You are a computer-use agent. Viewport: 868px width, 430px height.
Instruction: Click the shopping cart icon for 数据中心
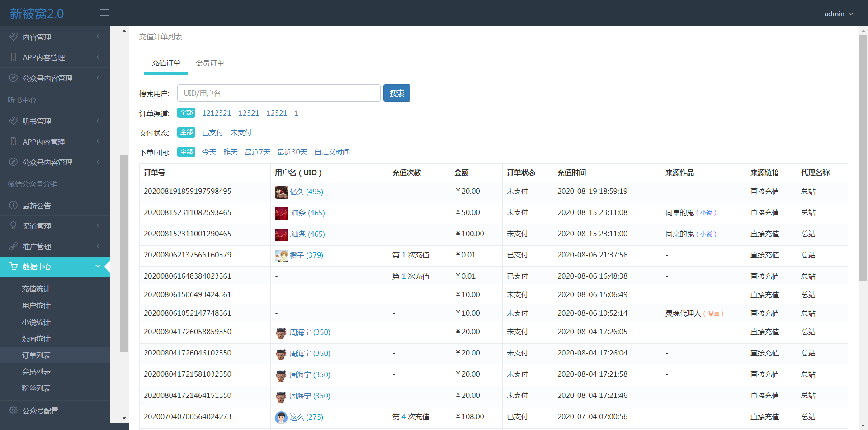click(x=14, y=266)
